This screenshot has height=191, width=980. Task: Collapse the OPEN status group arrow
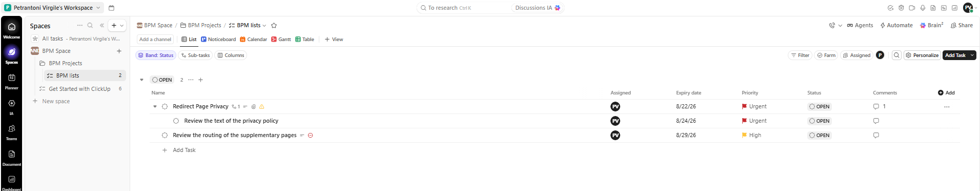[141, 80]
